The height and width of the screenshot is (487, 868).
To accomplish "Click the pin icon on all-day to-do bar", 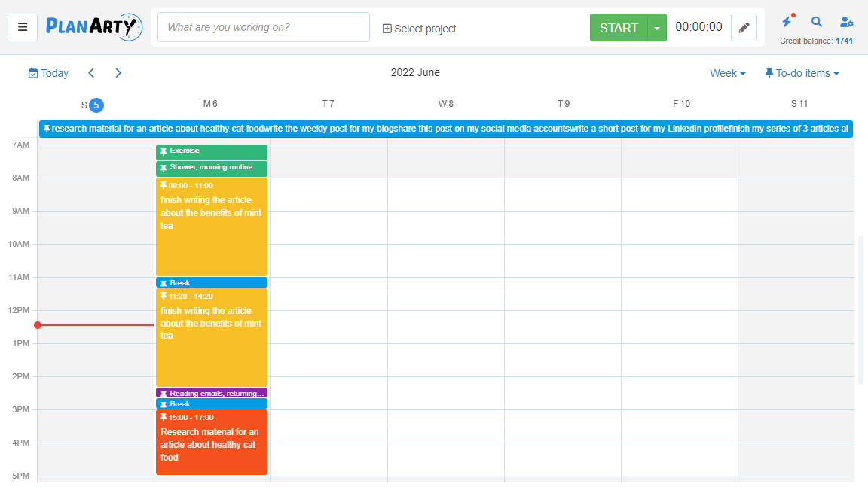I will (47, 129).
